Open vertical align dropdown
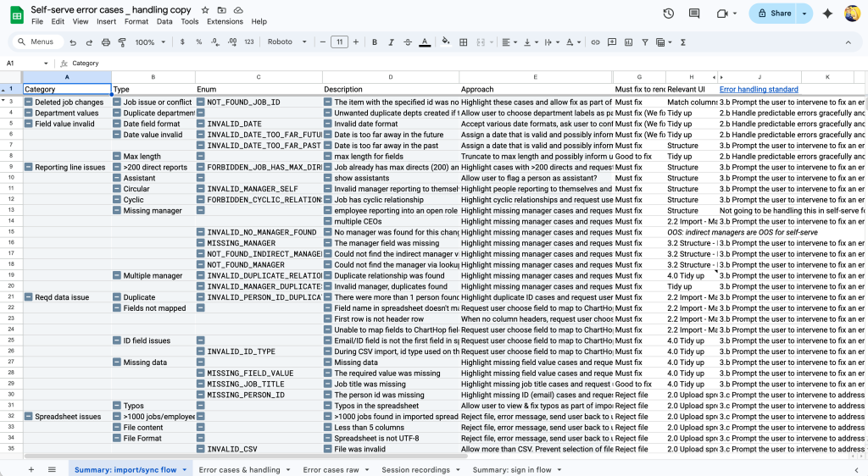The width and height of the screenshot is (868, 476). 531,42
